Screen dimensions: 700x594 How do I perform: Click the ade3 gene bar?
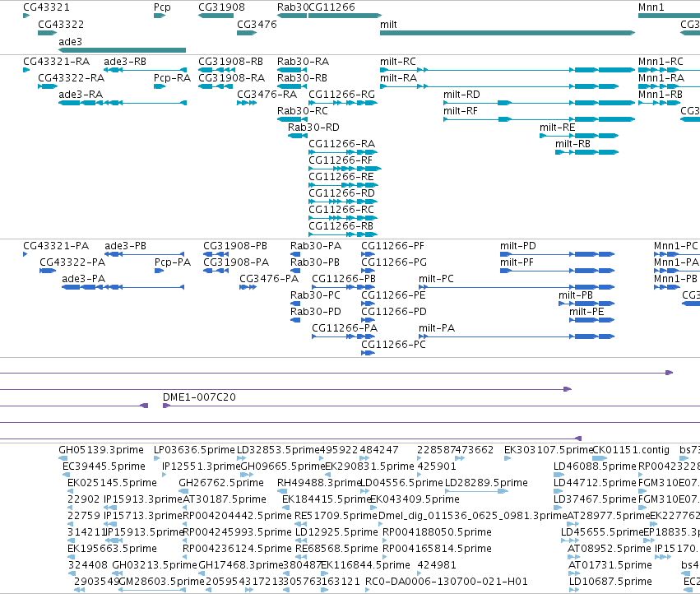(x=122, y=50)
